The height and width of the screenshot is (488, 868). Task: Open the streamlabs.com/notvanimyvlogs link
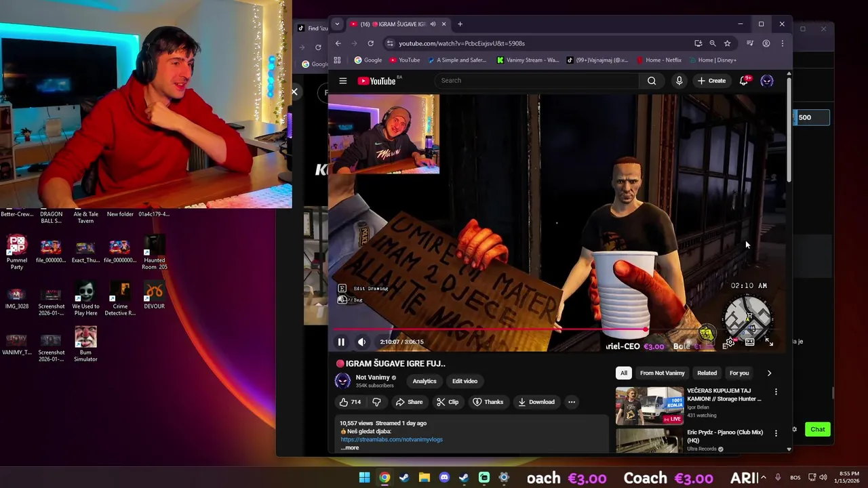click(391, 439)
